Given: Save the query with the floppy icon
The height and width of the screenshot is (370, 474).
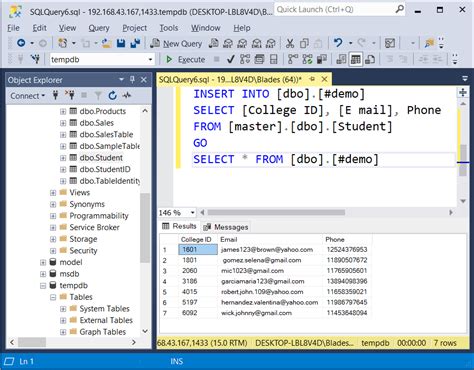Looking at the screenshot, I should coord(121,43).
